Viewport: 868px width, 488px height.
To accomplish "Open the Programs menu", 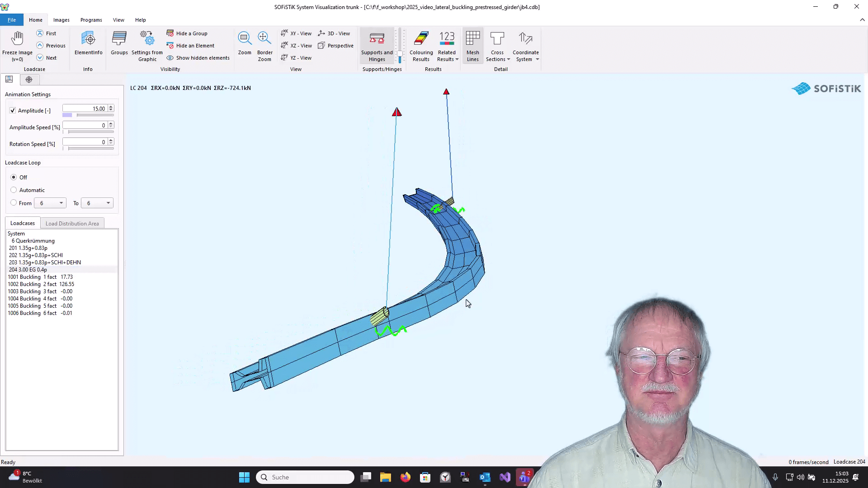I will click(x=91, y=20).
